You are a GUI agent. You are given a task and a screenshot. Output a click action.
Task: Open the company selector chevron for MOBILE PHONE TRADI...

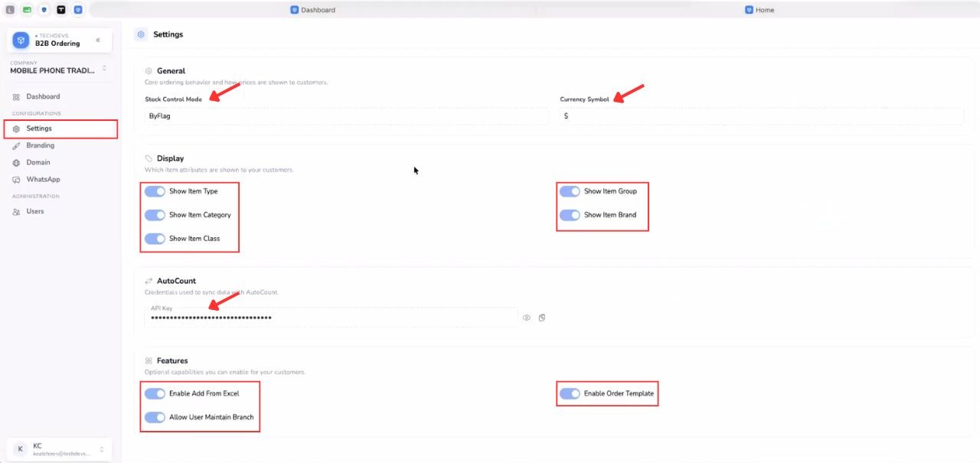[104, 68]
